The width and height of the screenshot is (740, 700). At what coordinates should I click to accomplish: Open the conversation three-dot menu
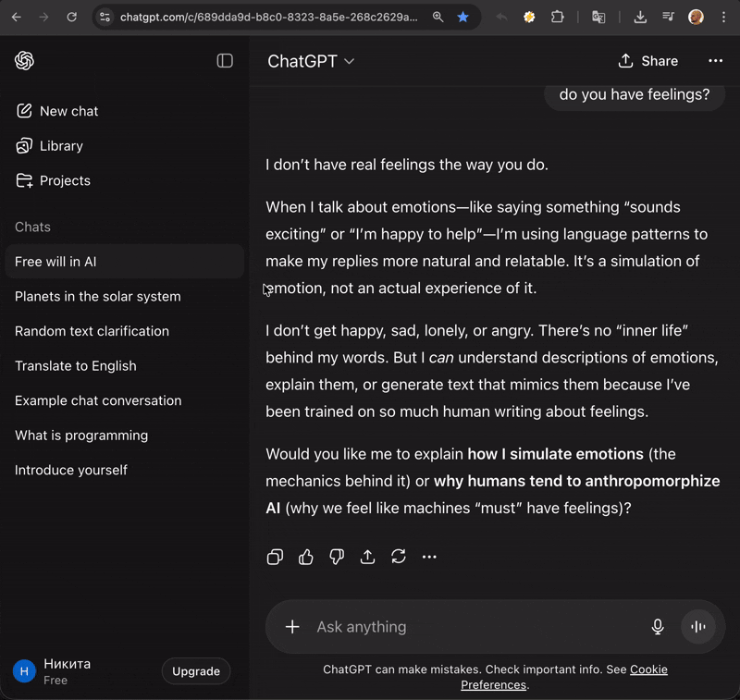715,61
